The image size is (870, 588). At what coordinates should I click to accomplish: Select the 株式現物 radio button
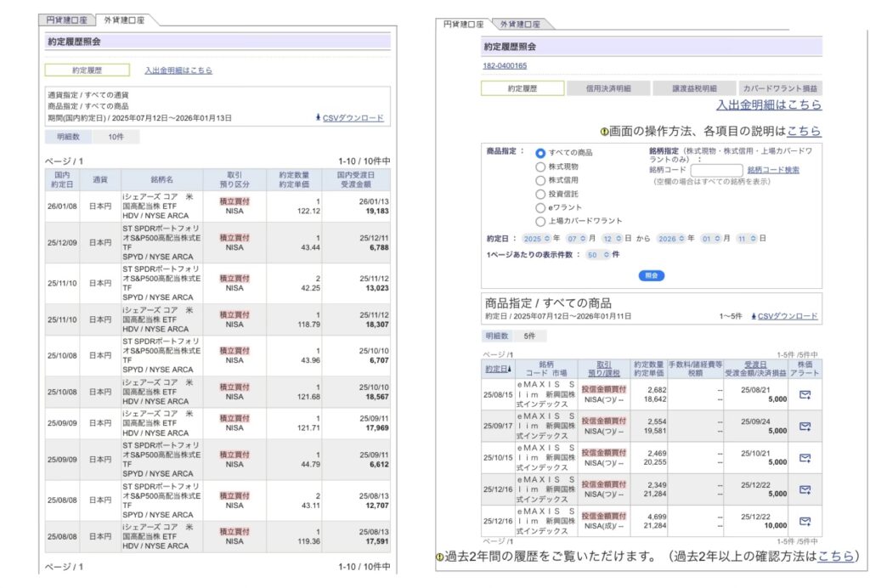(540, 167)
